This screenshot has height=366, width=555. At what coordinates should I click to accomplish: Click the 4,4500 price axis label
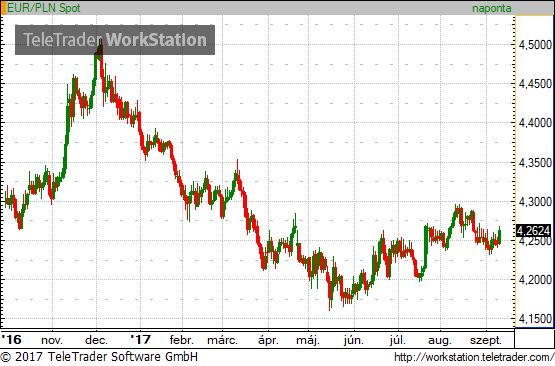(534, 84)
